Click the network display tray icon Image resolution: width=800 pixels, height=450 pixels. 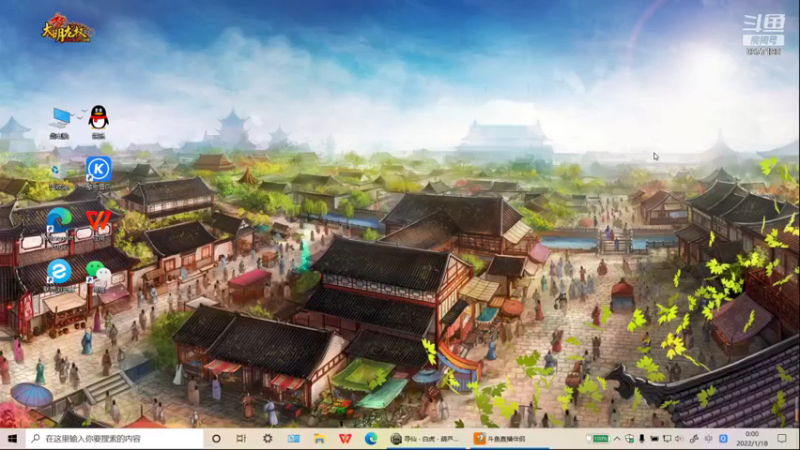pos(667,438)
